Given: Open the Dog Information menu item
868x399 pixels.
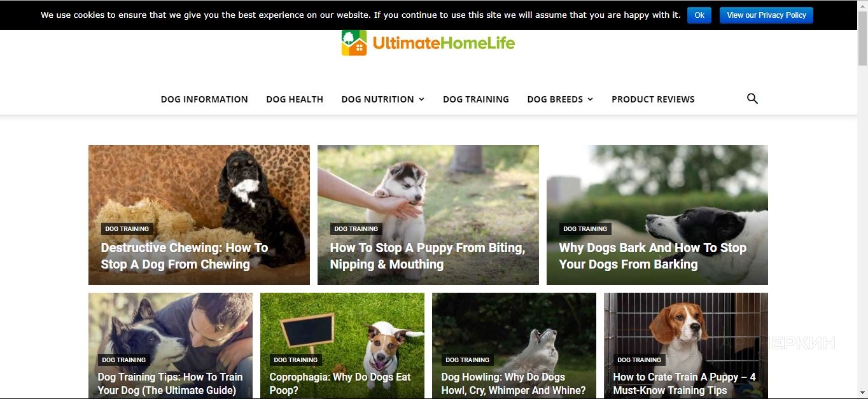Looking at the screenshot, I should (x=204, y=99).
